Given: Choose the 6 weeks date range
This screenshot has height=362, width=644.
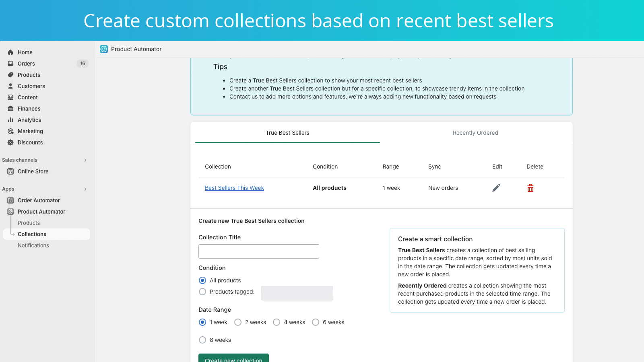Looking at the screenshot, I should [316, 322].
